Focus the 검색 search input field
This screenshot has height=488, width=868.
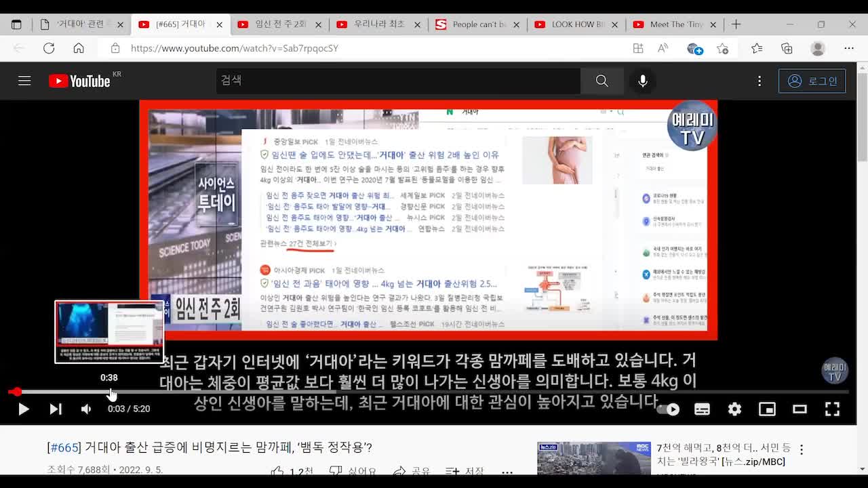tap(398, 81)
